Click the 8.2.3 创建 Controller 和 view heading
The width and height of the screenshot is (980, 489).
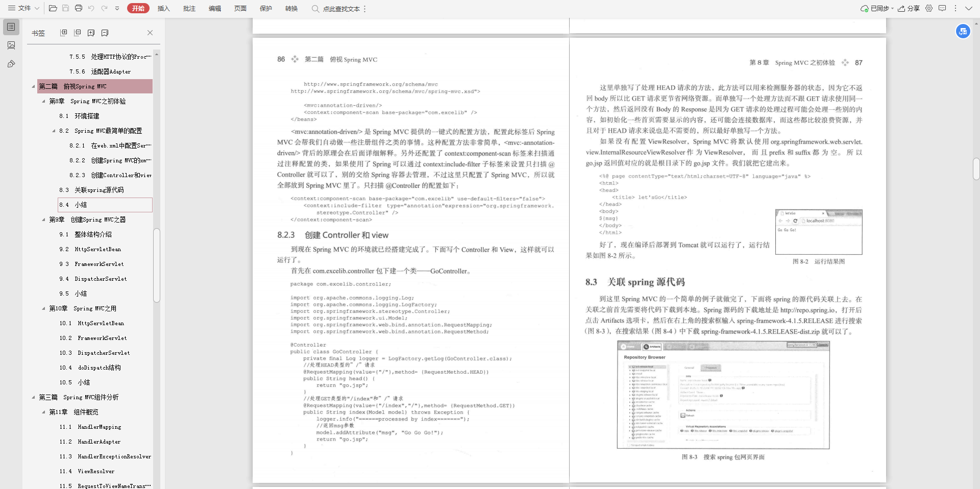[x=333, y=235]
